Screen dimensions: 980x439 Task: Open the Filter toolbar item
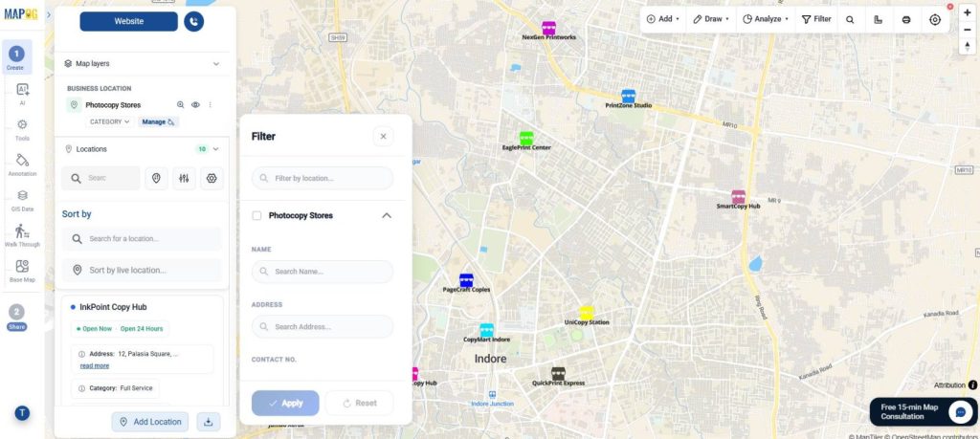point(816,19)
